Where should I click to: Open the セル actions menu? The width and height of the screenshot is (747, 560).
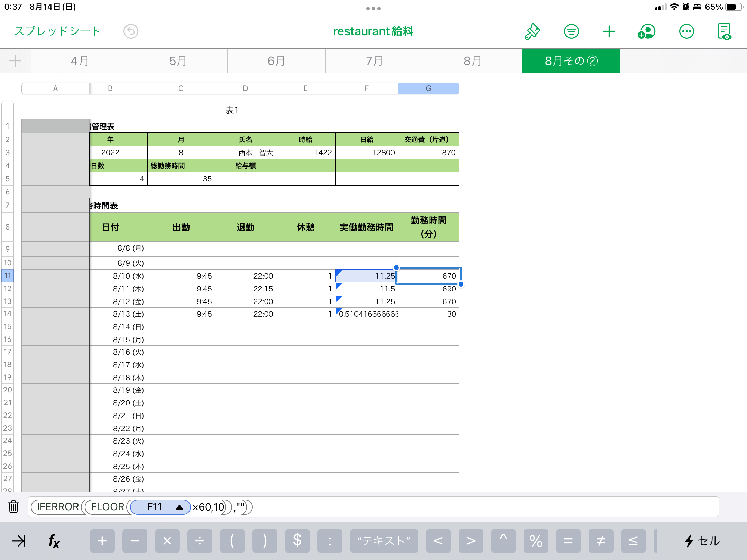coord(702,541)
